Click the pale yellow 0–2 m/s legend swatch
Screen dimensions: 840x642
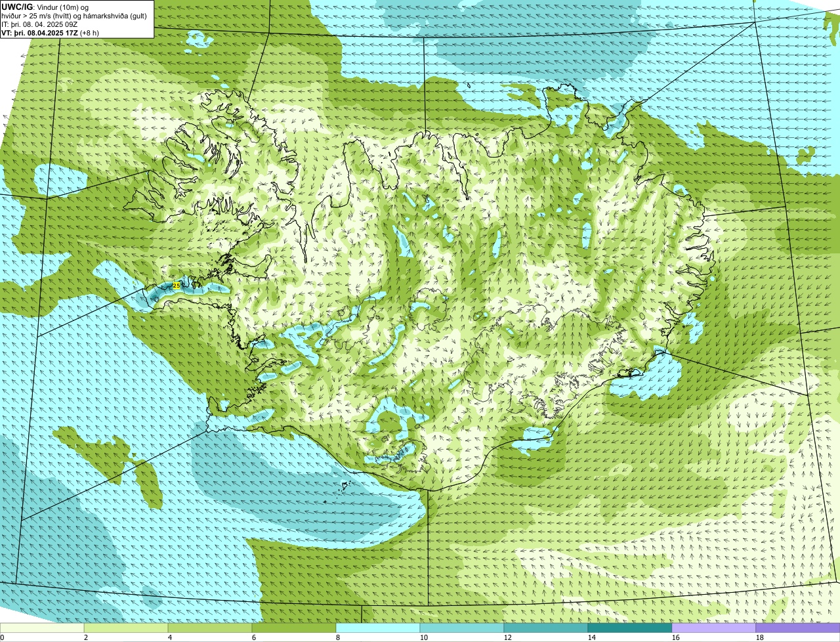coord(42,628)
